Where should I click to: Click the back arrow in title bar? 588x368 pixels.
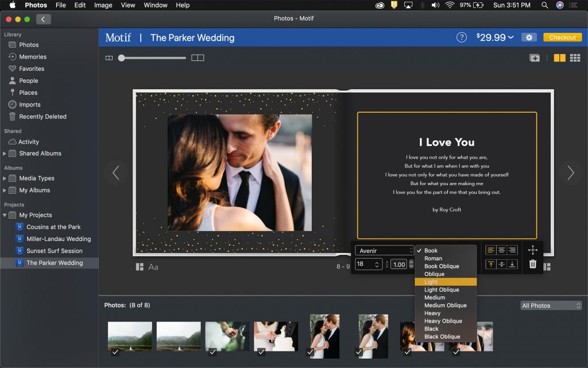click(x=44, y=19)
